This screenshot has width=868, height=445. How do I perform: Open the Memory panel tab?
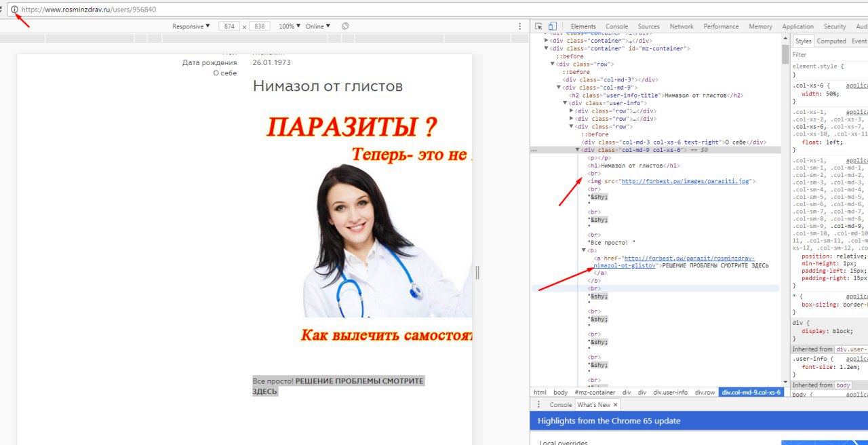point(760,26)
